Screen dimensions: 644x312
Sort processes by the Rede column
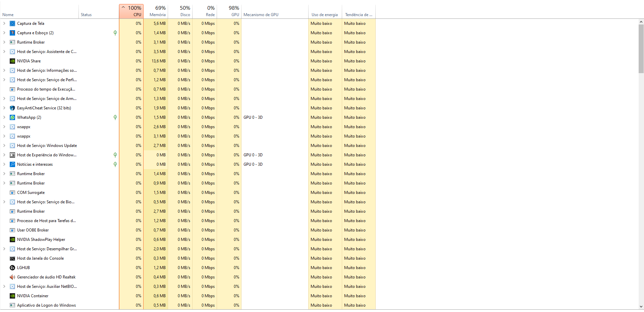[x=205, y=11]
